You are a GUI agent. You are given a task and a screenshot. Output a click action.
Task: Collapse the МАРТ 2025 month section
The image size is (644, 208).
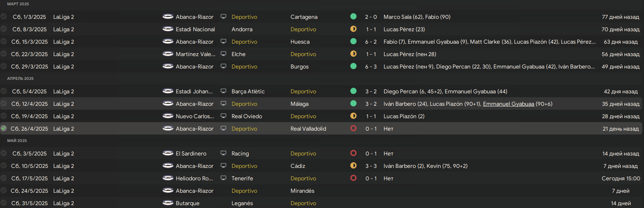click(x=18, y=4)
